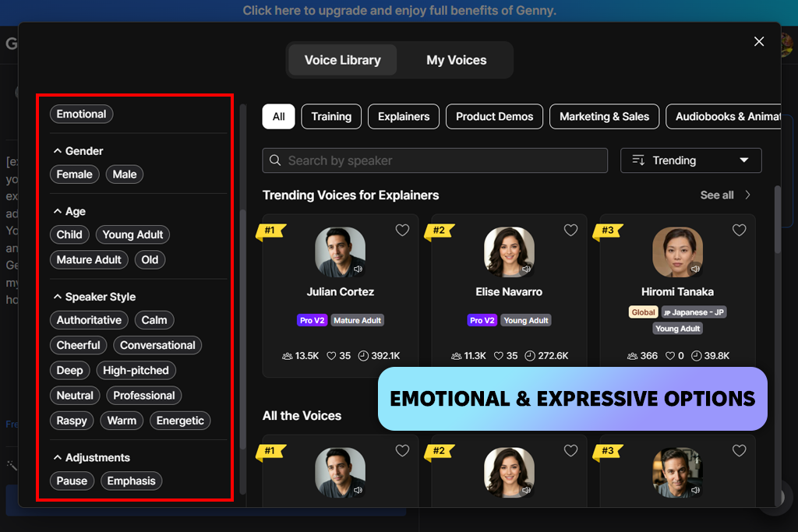
Task: Toggle the Raspy style filter
Action: click(72, 421)
